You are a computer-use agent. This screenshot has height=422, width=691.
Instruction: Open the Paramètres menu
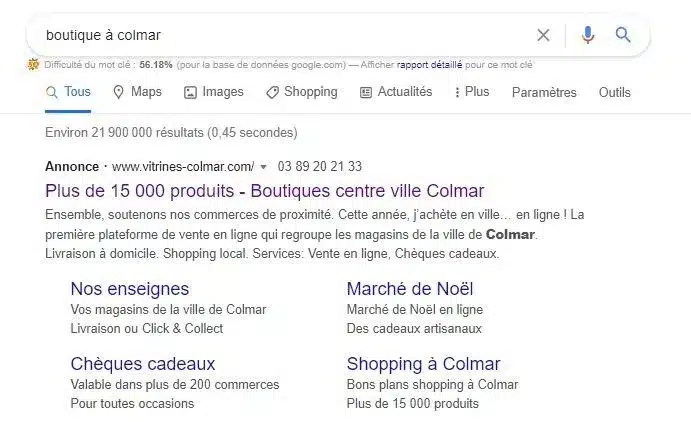[544, 92]
